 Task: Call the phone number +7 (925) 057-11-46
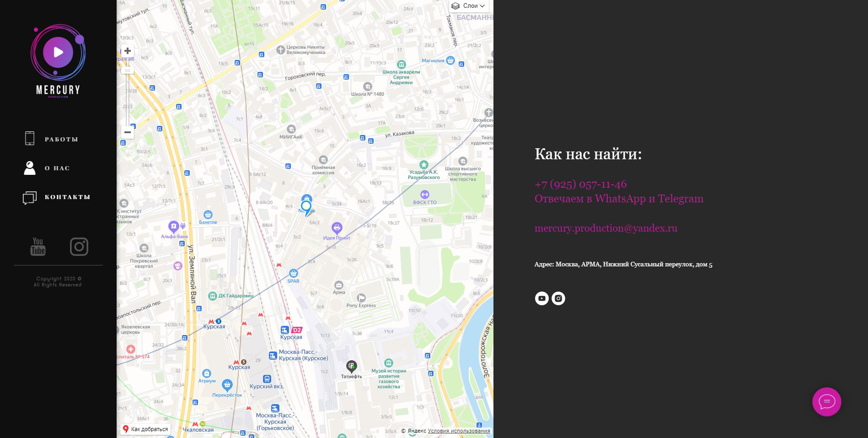pyautogui.click(x=581, y=184)
